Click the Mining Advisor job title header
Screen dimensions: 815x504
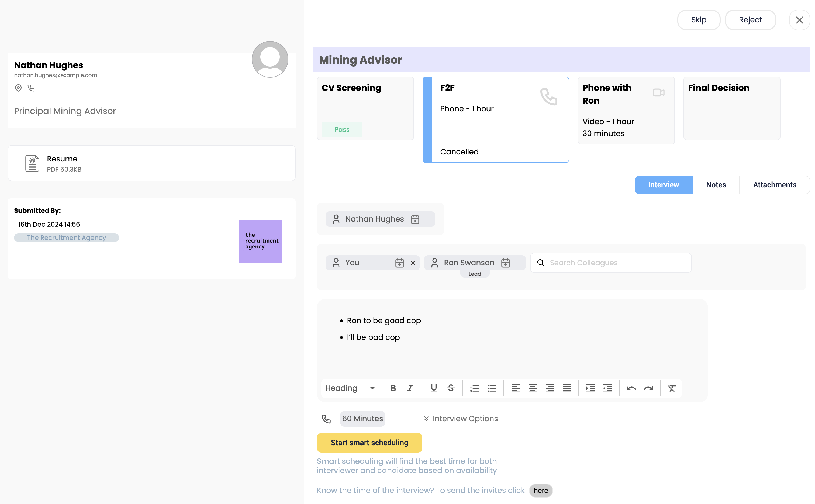pyautogui.click(x=360, y=60)
